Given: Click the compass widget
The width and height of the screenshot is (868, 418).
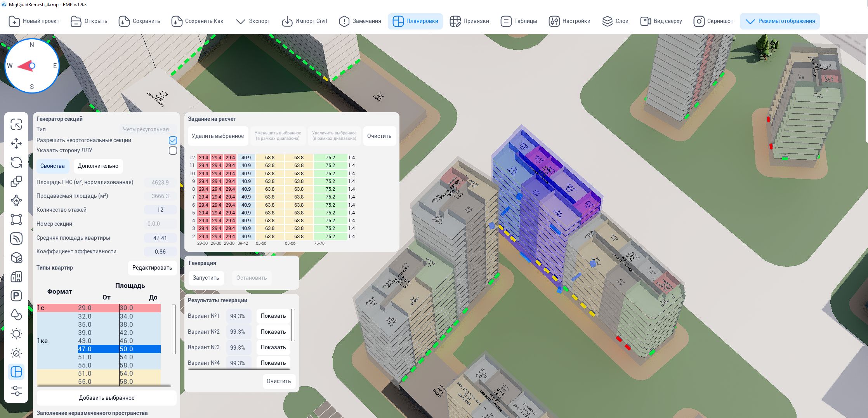Looking at the screenshot, I should pos(32,66).
